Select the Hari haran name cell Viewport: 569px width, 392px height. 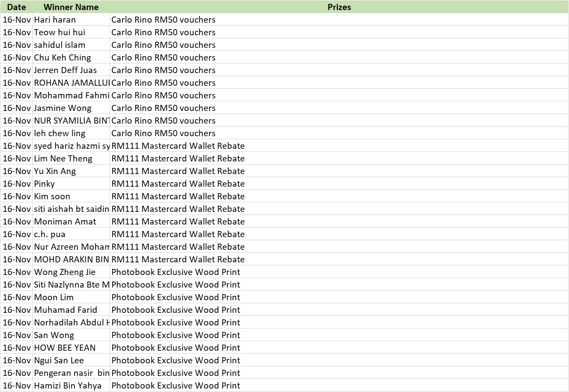(55, 20)
